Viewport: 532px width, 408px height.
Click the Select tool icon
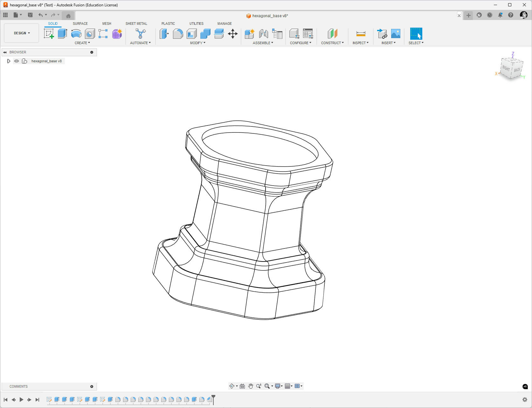click(416, 33)
